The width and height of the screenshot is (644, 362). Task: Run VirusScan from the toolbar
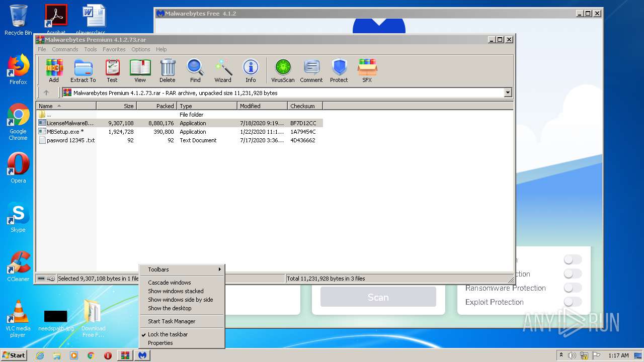(x=283, y=71)
